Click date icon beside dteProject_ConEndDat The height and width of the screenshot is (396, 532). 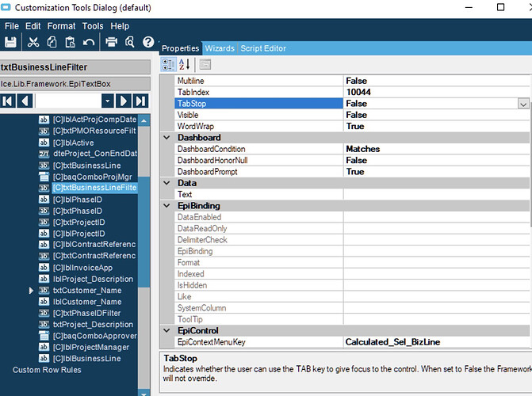point(44,154)
